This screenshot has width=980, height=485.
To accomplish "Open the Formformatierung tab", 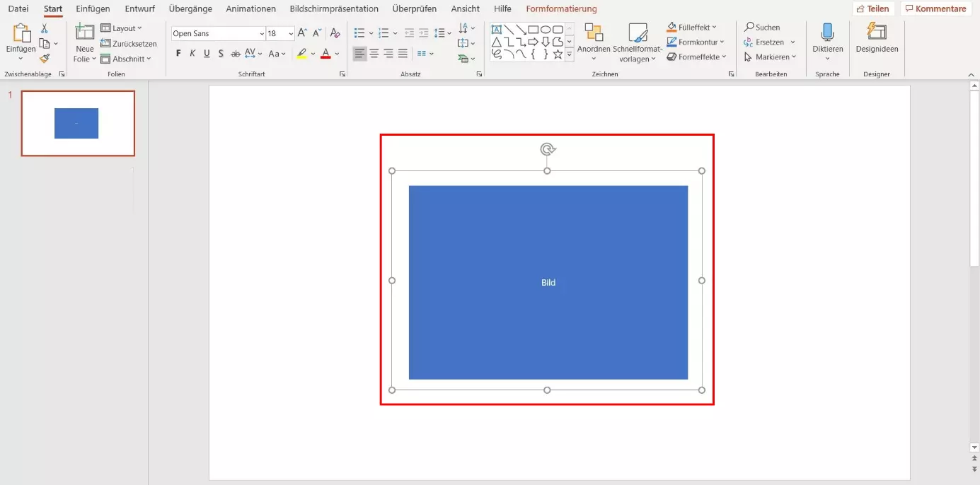I will (x=562, y=9).
